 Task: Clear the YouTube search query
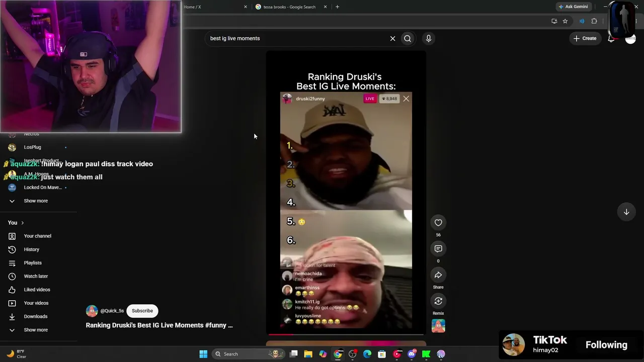pos(392,38)
